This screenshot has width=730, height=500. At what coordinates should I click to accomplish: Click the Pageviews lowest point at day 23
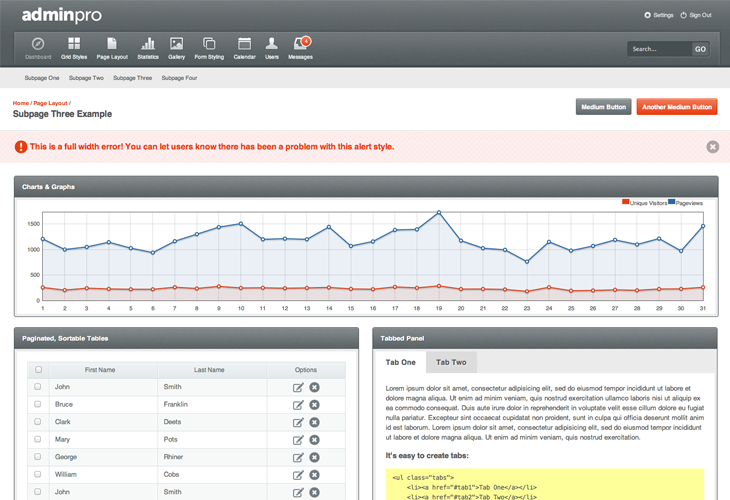point(527,262)
